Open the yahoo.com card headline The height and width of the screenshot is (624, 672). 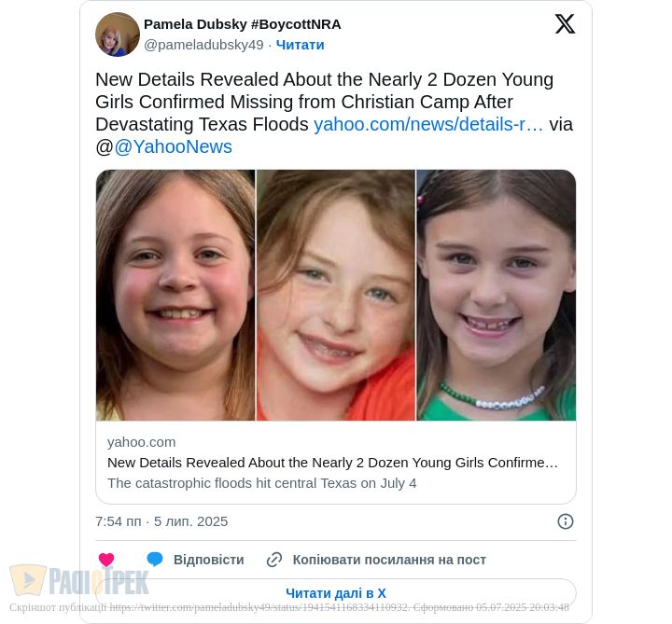(x=332, y=463)
